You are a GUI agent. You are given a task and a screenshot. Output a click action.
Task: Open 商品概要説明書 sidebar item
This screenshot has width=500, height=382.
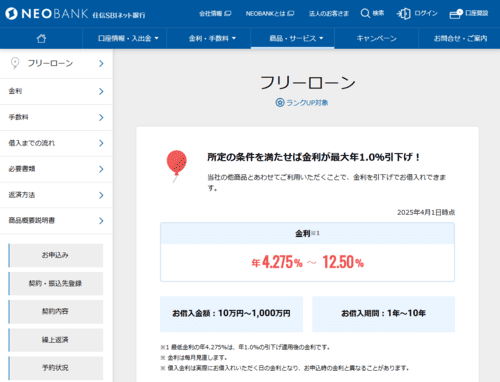(x=56, y=221)
